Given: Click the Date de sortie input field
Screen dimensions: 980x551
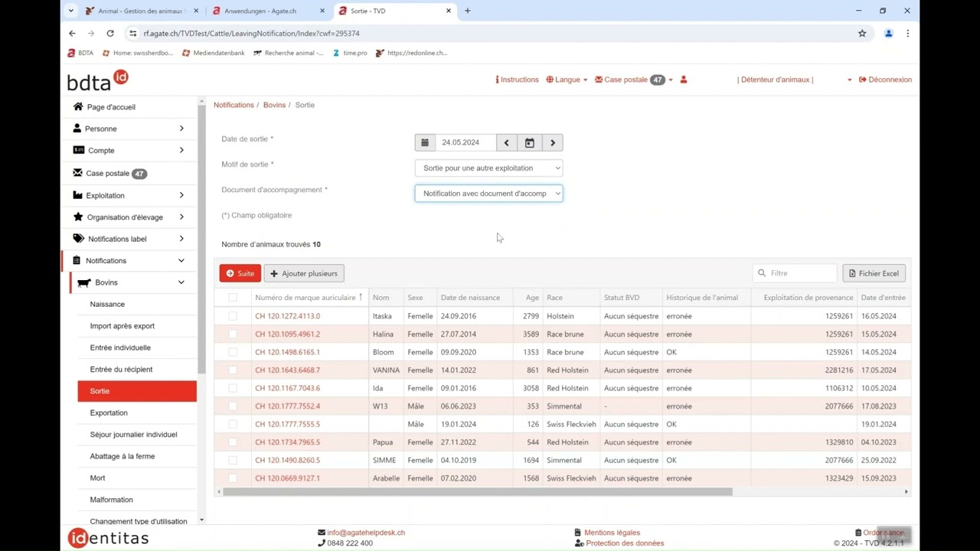Looking at the screenshot, I should pyautogui.click(x=465, y=142).
